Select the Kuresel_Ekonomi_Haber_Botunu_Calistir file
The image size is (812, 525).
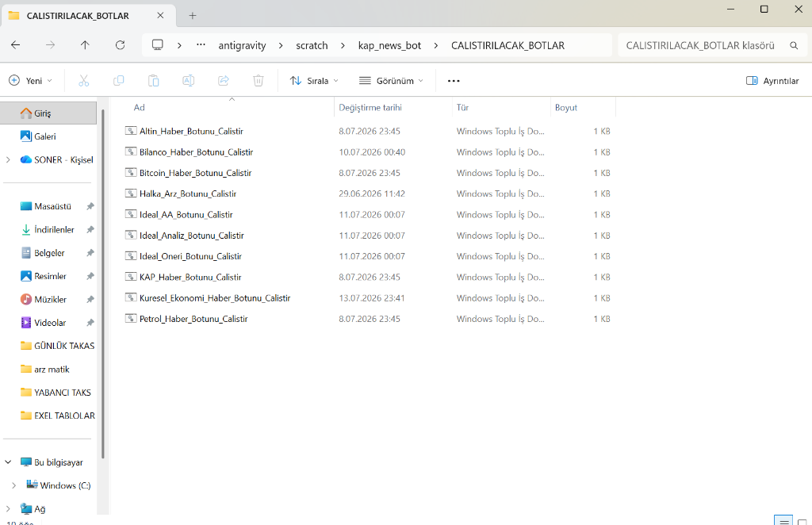point(214,297)
